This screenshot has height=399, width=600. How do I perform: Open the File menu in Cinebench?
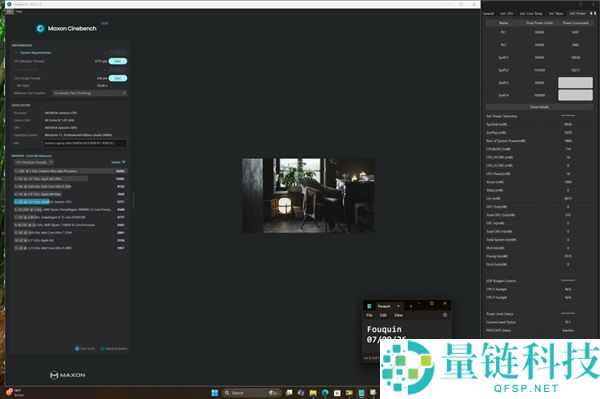coord(10,11)
